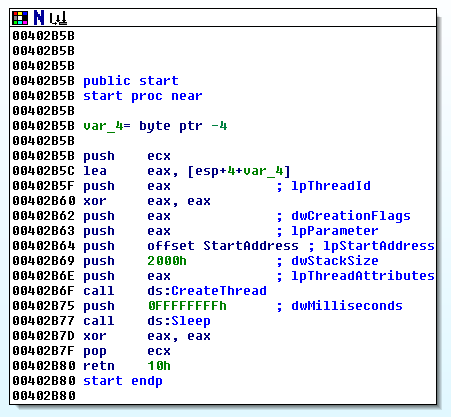
Task: Select the first 'push ecx' instruction
Action: coord(127,156)
